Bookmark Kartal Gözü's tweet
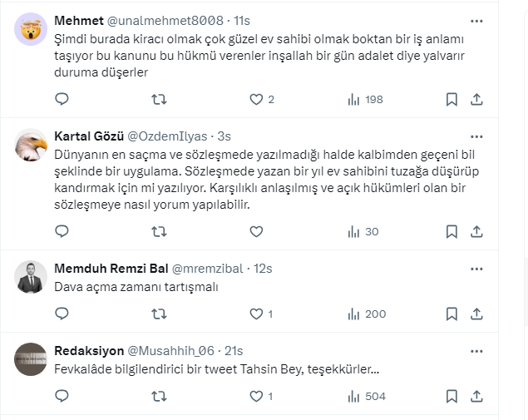 click(x=452, y=232)
